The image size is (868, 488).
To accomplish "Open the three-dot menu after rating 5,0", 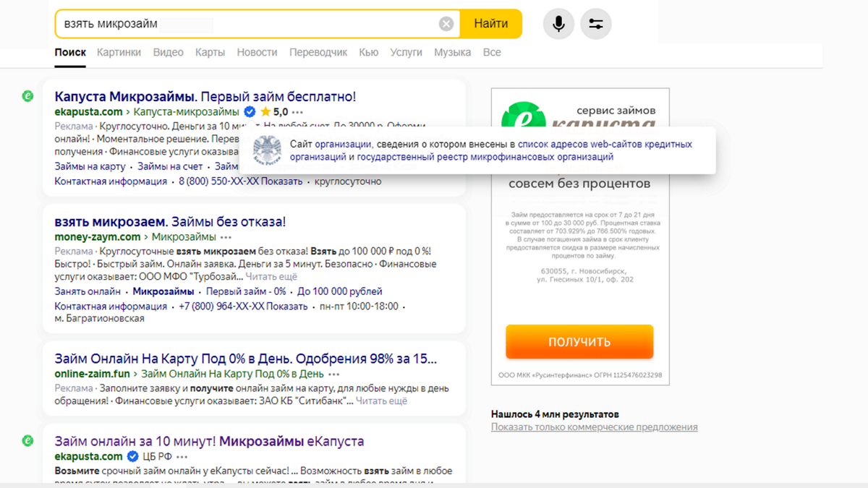I will [298, 113].
